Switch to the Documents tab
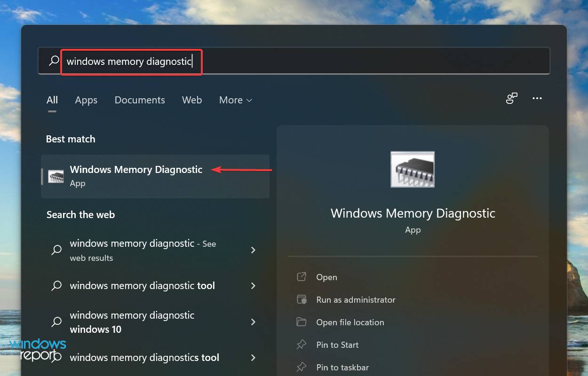This screenshot has width=588, height=376. coord(139,100)
